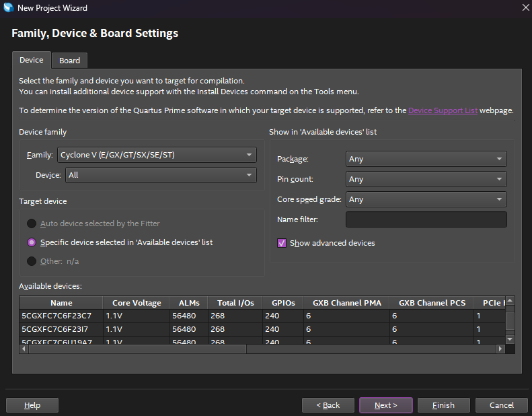
Task: Click the Name filter input field
Action: 426,219
